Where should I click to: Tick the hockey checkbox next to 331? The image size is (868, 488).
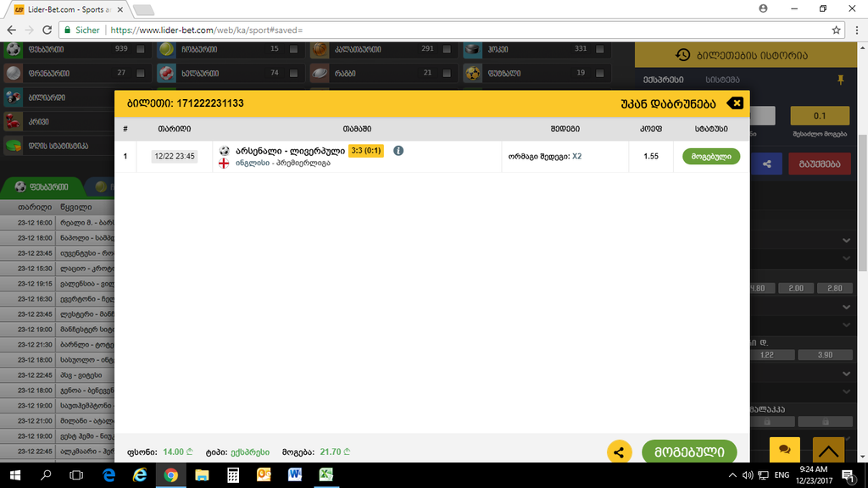click(x=600, y=49)
